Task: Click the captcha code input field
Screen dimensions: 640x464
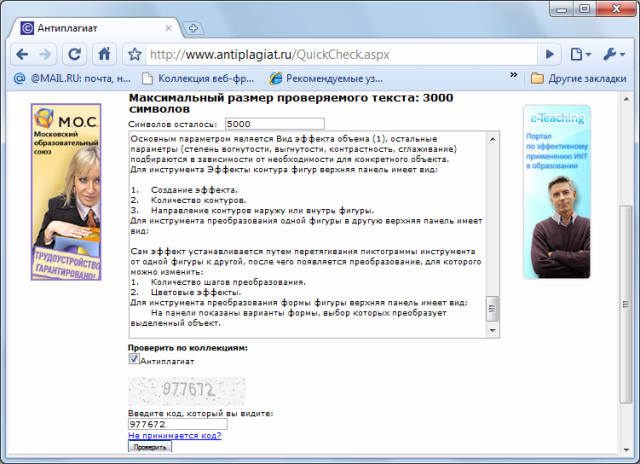Action: tap(178, 424)
